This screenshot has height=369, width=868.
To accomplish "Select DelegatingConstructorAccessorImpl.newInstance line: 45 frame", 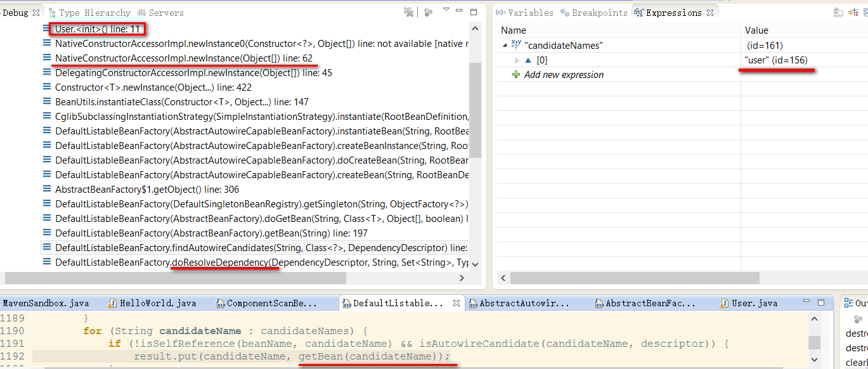I will coord(193,72).
